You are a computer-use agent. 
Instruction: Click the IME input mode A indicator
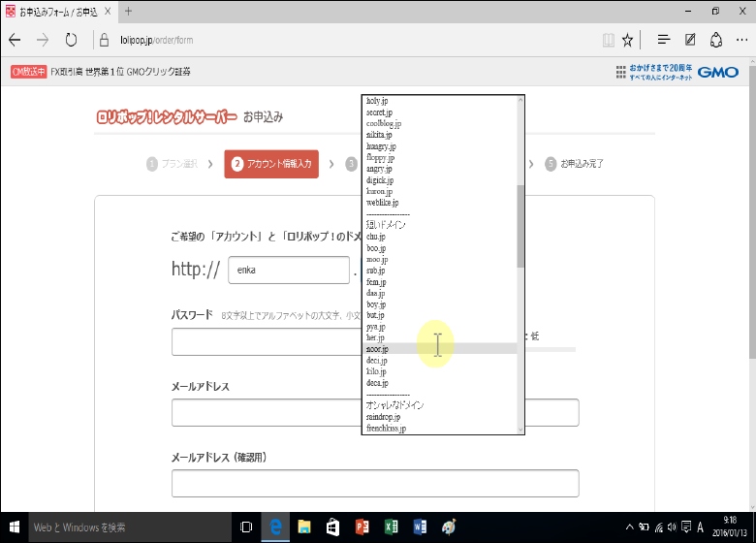(700, 527)
